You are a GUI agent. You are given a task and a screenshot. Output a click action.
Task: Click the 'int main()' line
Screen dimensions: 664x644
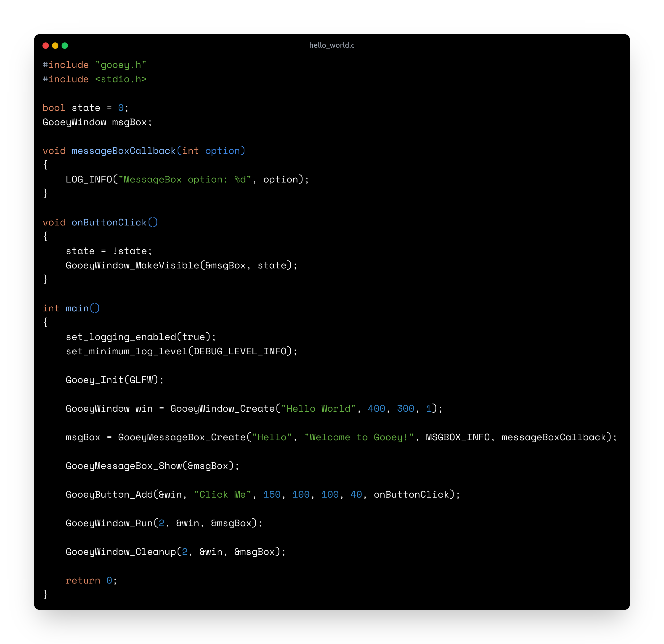point(71,308)
